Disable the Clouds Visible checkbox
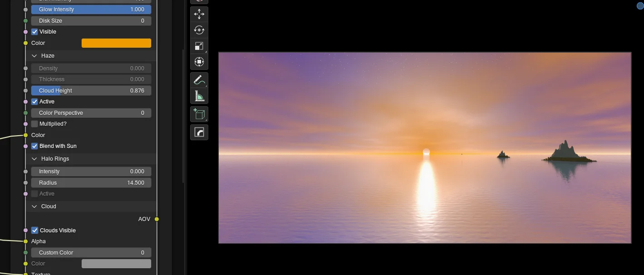The width and height of the screenshot is (644, 275). tap(35, 230)
